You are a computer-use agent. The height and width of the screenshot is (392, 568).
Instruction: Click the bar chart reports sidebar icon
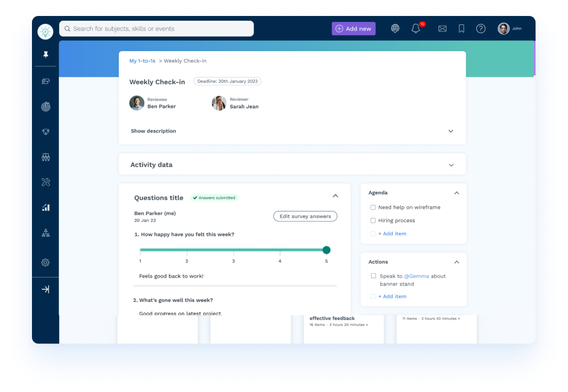(x=46, y=207)
